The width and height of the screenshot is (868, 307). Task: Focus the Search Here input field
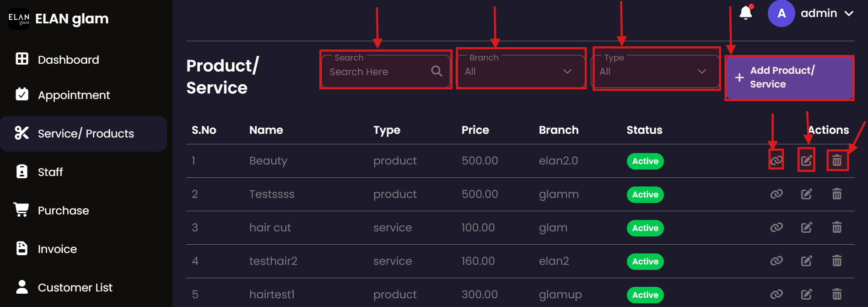(377, 72)
